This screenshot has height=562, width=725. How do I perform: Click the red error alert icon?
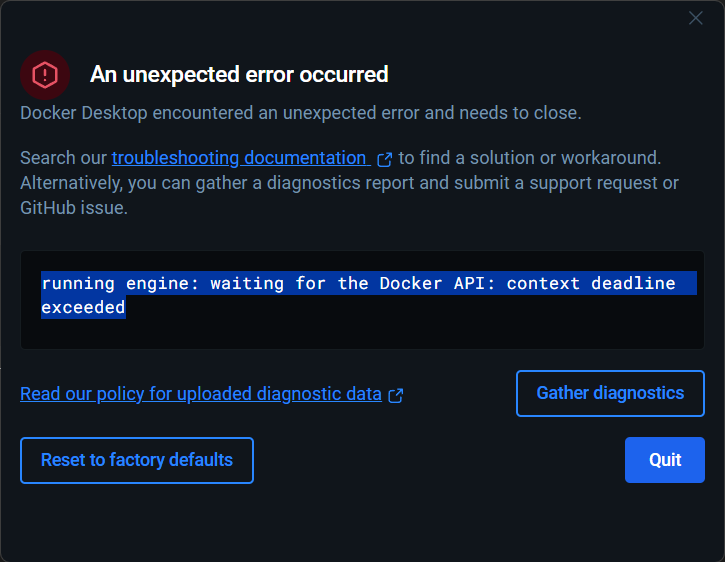45,74
